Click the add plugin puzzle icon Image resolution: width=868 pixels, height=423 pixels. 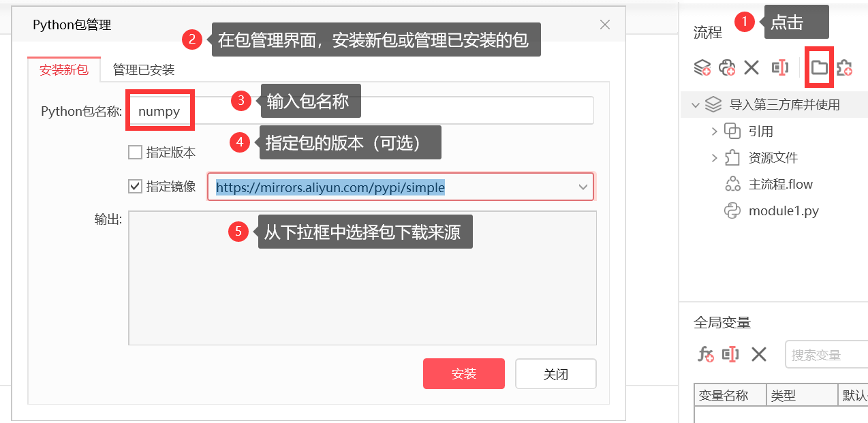tap(845, 67)
